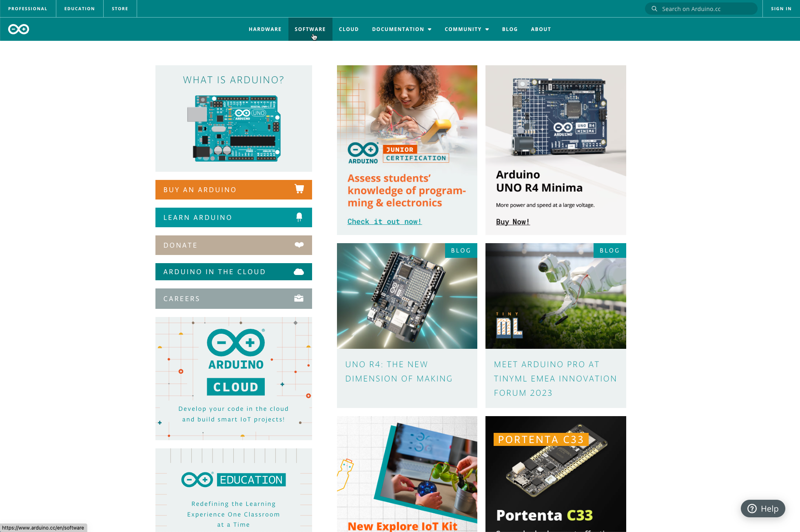Image resolution: width=800 pixels, height=532 pixels.
Task: Select the Software navigation tab
Action: click(310, 29)
